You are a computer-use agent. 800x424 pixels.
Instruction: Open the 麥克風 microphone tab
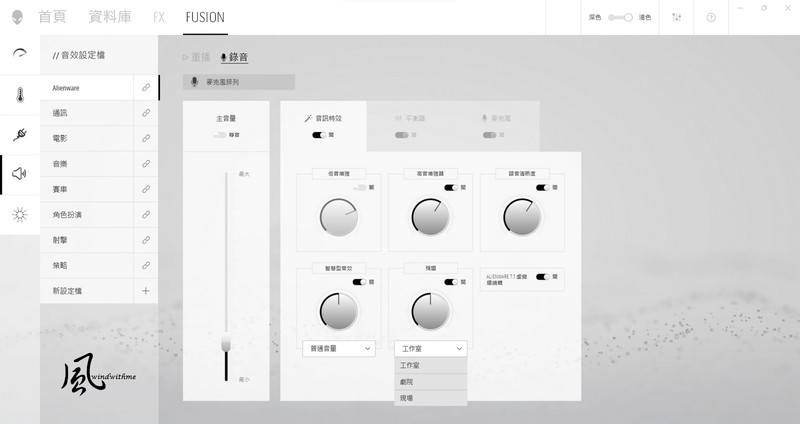point(496,118)
